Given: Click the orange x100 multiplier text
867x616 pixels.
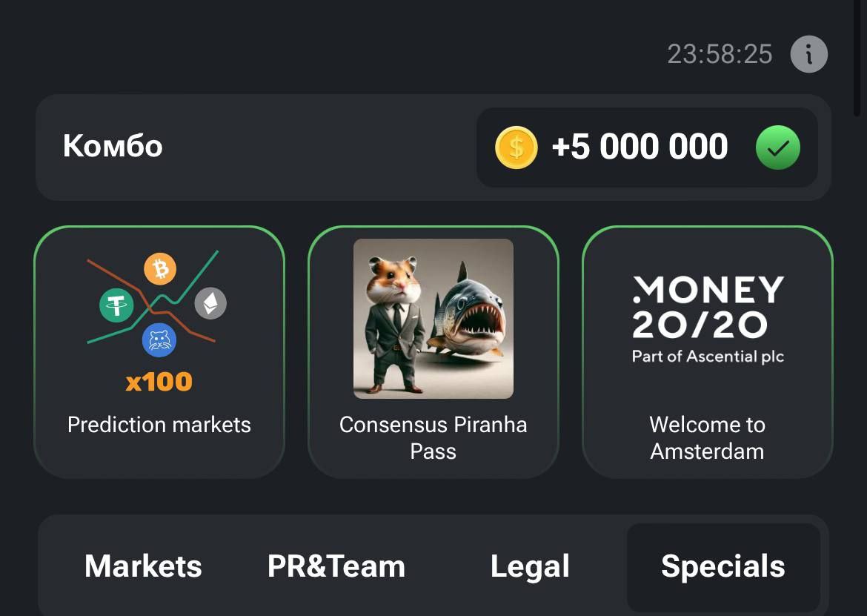Looking at the screenshot, I should 159,382.
